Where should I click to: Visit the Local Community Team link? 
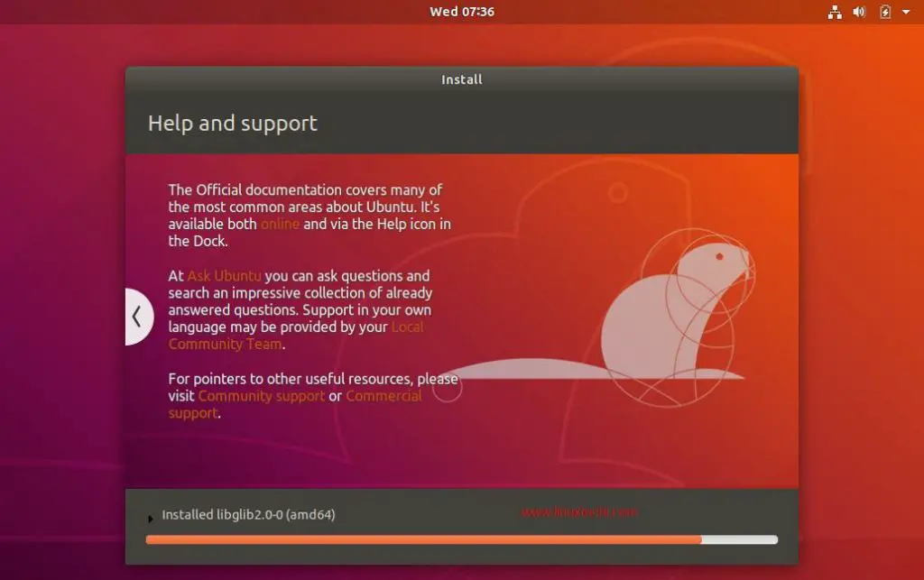click(296, 336)
